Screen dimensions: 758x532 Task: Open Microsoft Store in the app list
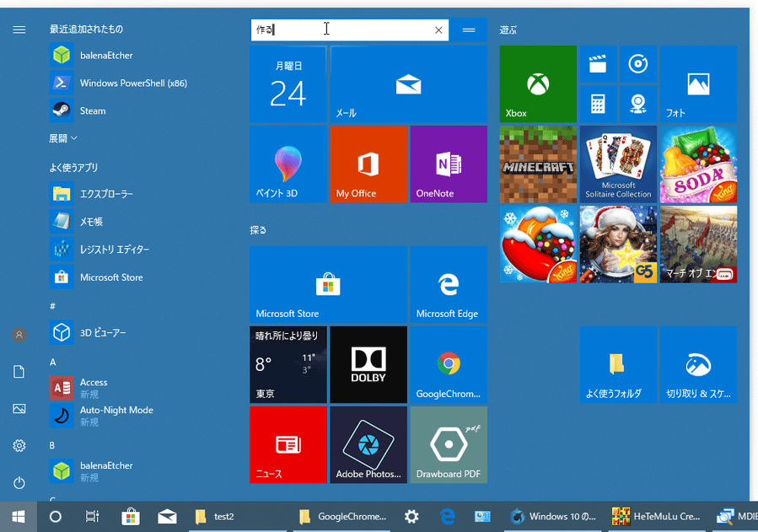coord(97,277)
